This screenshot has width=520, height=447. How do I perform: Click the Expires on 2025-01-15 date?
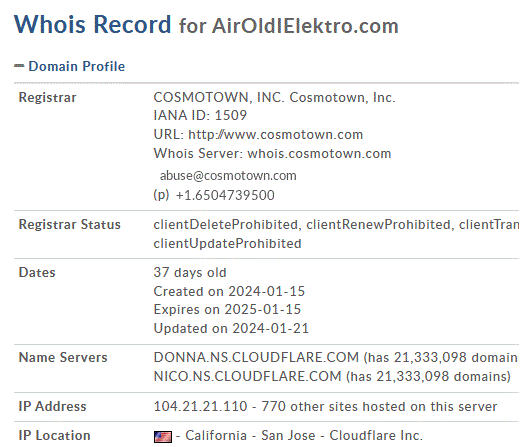pos(227,309)
